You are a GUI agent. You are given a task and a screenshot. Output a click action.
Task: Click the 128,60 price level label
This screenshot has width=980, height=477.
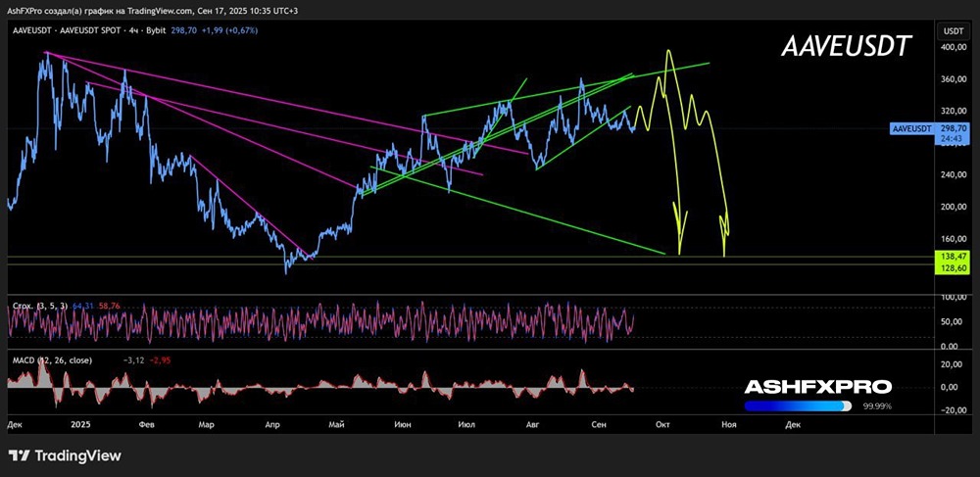(955, 267)
